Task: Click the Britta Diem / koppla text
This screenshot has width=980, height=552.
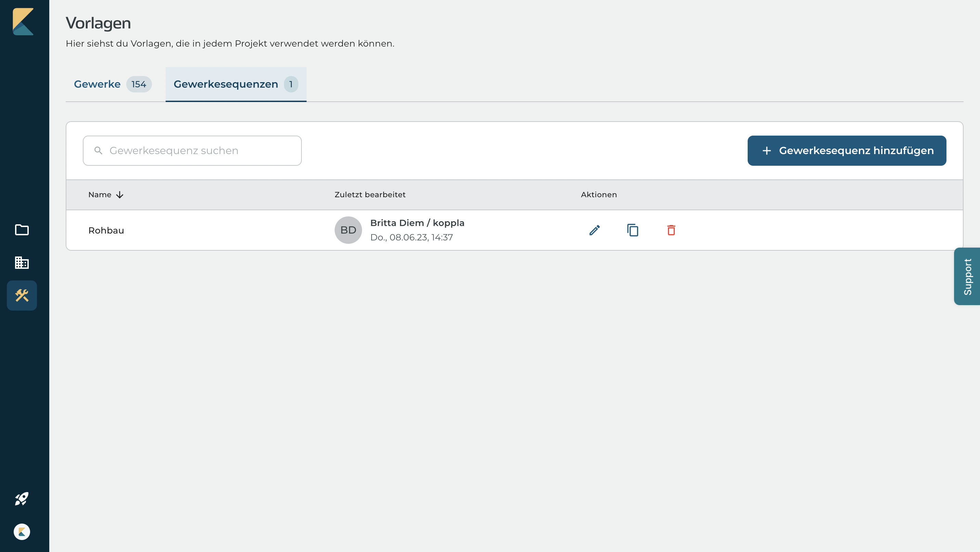Action: pos(417,223)
